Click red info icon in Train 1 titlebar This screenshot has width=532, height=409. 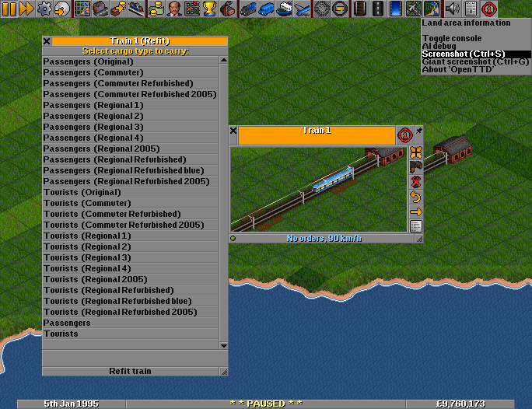coord(404,135)
